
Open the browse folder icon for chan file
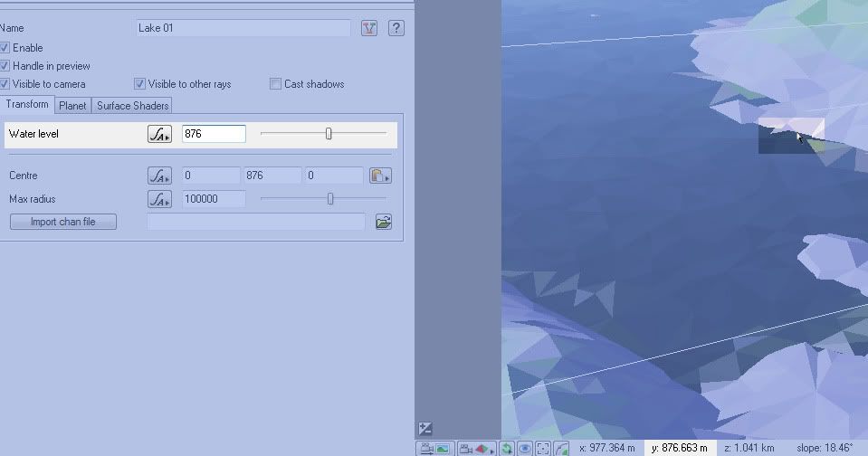[384, 222]
